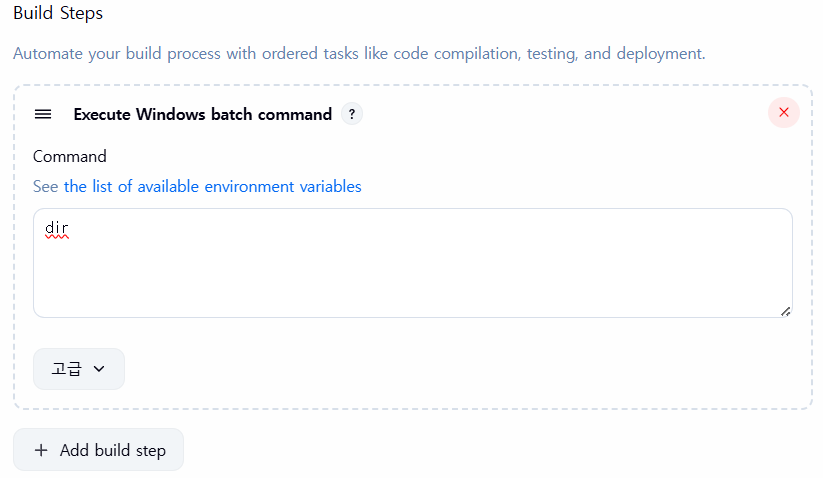Click the Command textarea resize grip
The image size is (823, 478).
(x=785, y=312)
